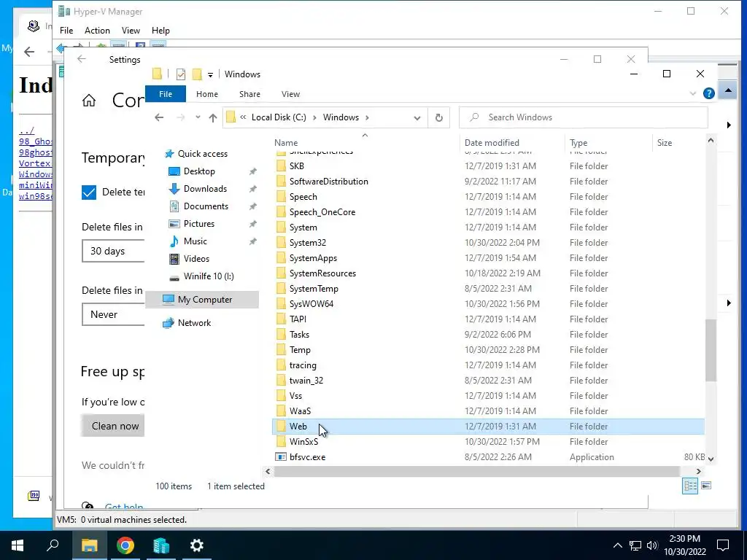Sort by the Date modified column
The image size is (747, 560).
tap(492, 143)
